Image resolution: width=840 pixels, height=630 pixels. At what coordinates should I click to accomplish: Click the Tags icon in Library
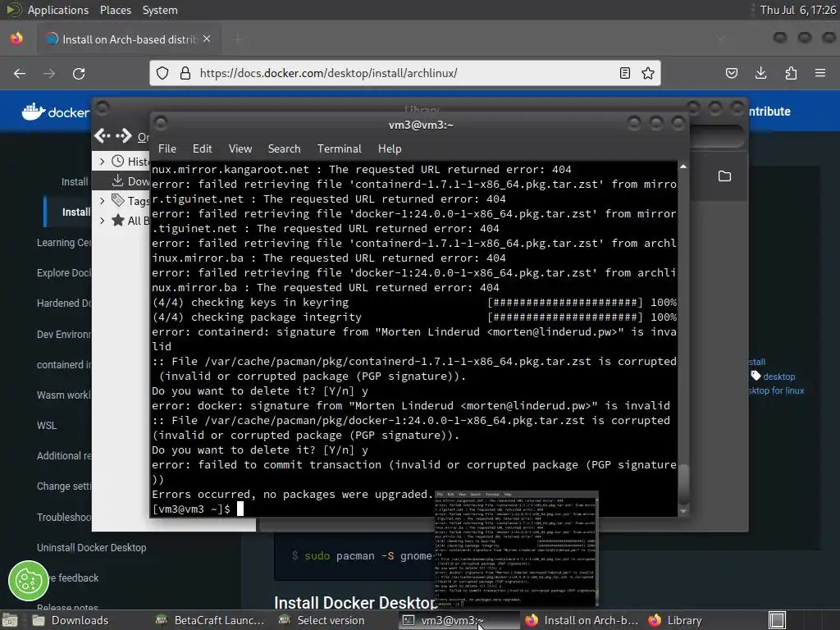click(118, 200)
